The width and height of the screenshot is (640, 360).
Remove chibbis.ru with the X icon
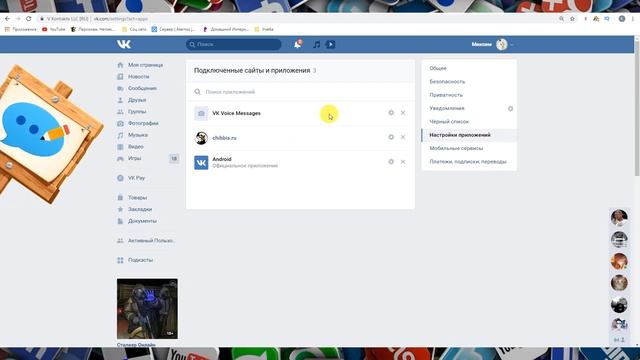[403, 137]
